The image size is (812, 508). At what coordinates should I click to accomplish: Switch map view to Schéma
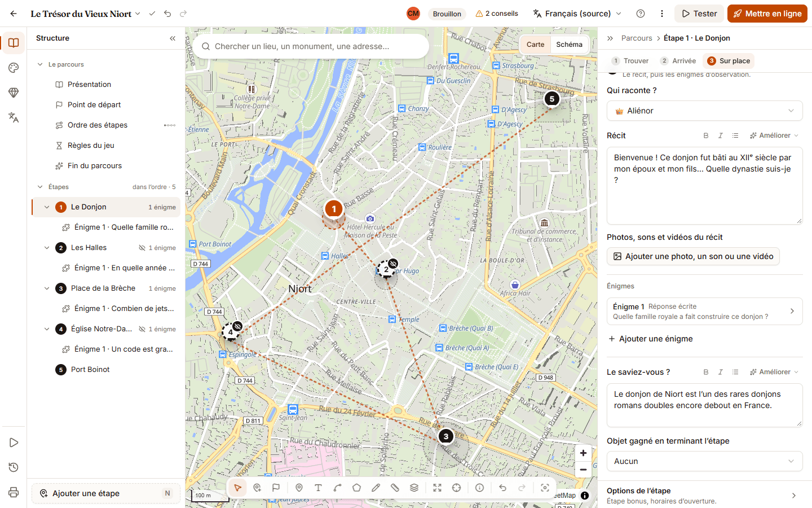click(570, 45)
